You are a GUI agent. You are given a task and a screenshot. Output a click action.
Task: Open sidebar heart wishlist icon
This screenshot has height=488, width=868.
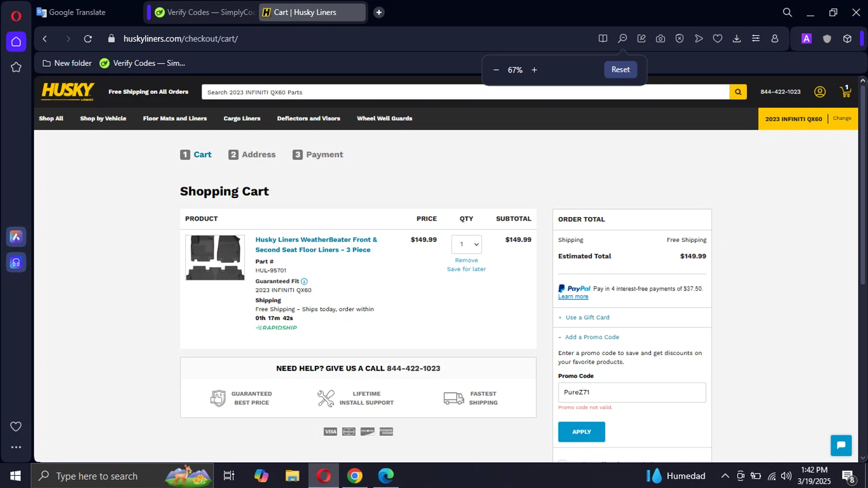pos(16,427)
